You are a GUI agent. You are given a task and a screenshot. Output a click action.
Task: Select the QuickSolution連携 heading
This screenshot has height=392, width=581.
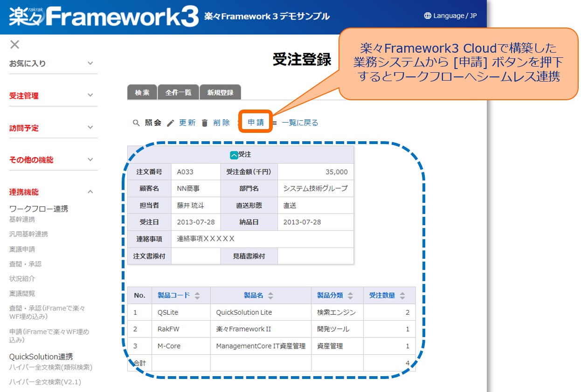click(x=41, y=357)
